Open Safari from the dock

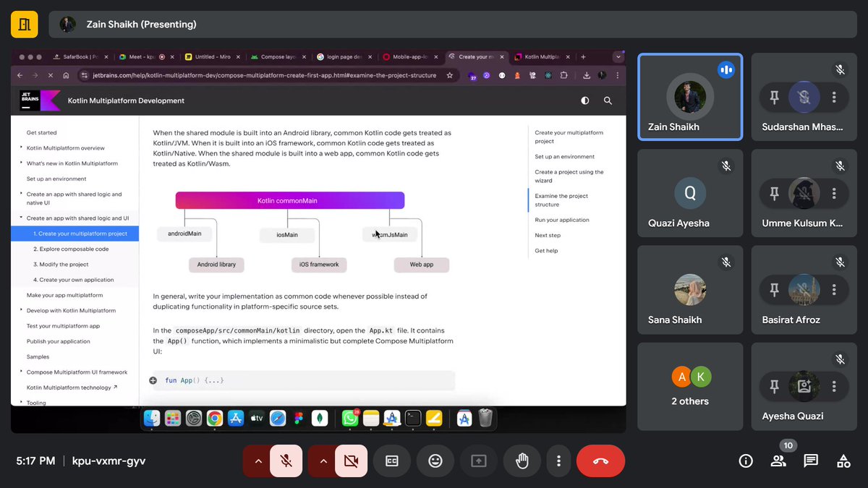tap(278, 418)
